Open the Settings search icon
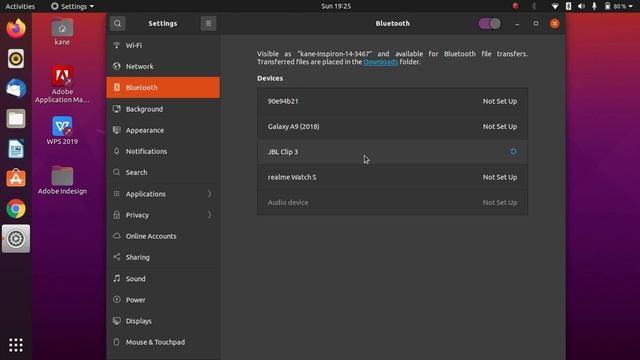This screenshot has width=640, height=360. tap(118, 23)
